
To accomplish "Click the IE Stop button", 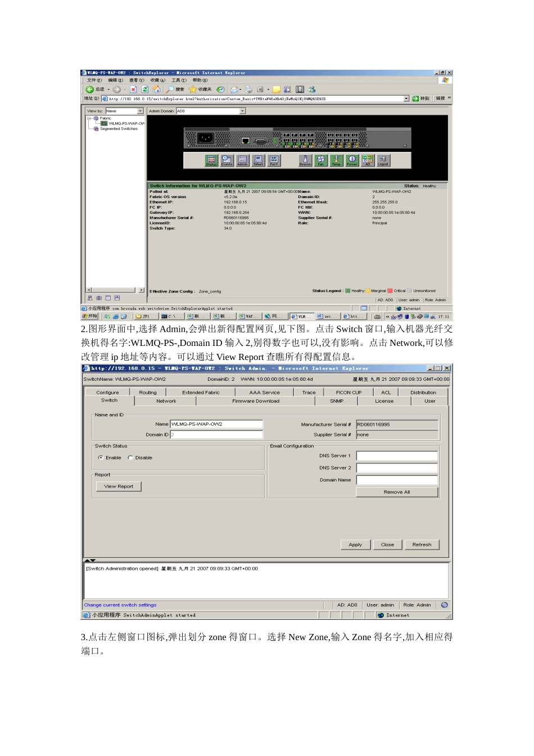I will 133,89.
